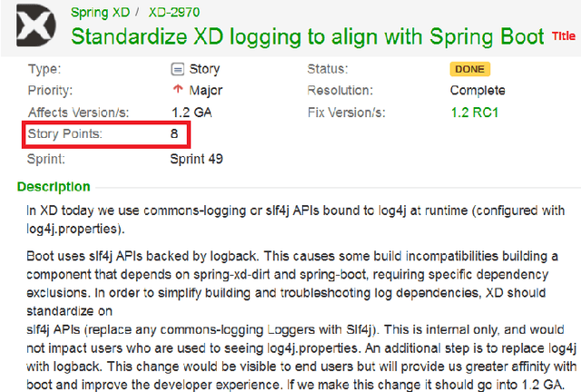Image resolution: width=581 pixels, height=392 pixels.
Task: Click the Major priority text
Action: [x=205, y=91]
